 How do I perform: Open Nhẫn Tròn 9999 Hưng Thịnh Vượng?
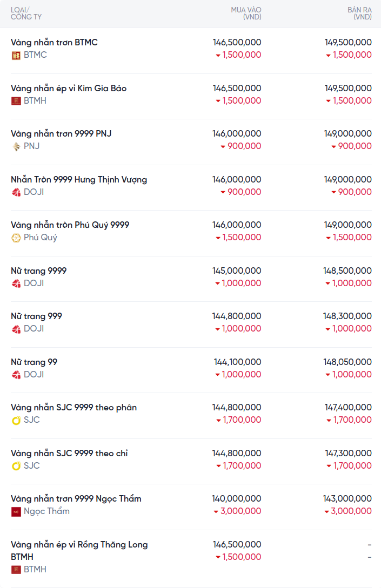click(79, 179)
